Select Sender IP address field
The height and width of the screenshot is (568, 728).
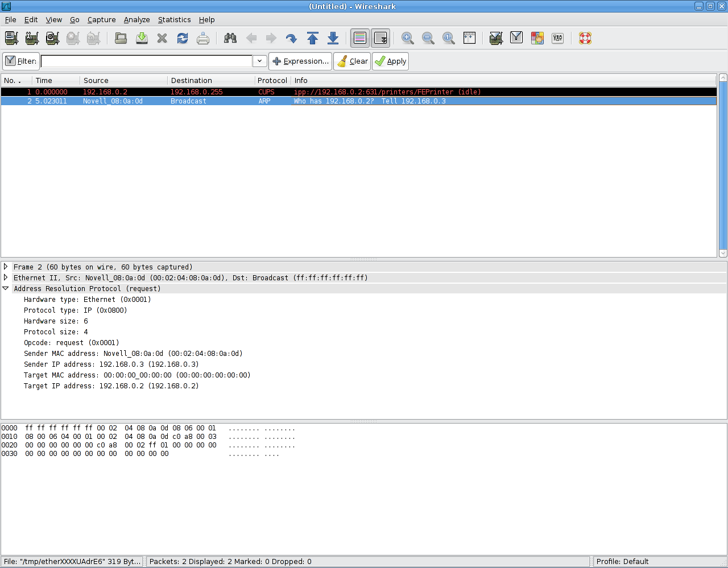point(111,364)
